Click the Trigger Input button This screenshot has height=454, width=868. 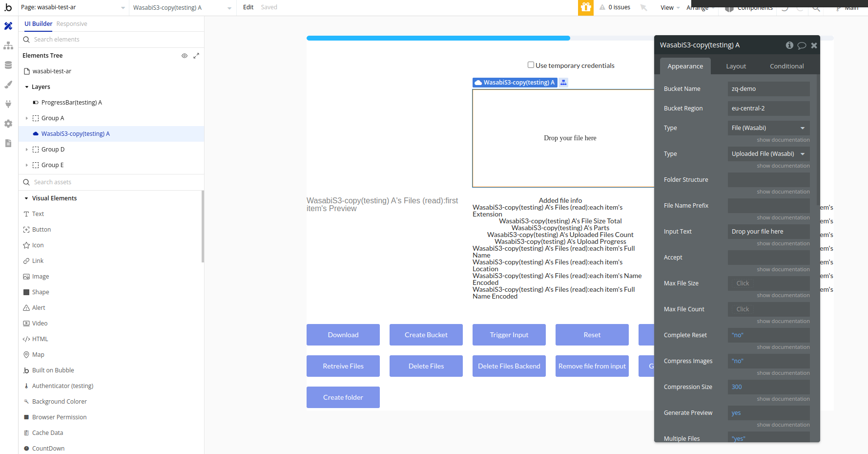(x=509, y=335)
